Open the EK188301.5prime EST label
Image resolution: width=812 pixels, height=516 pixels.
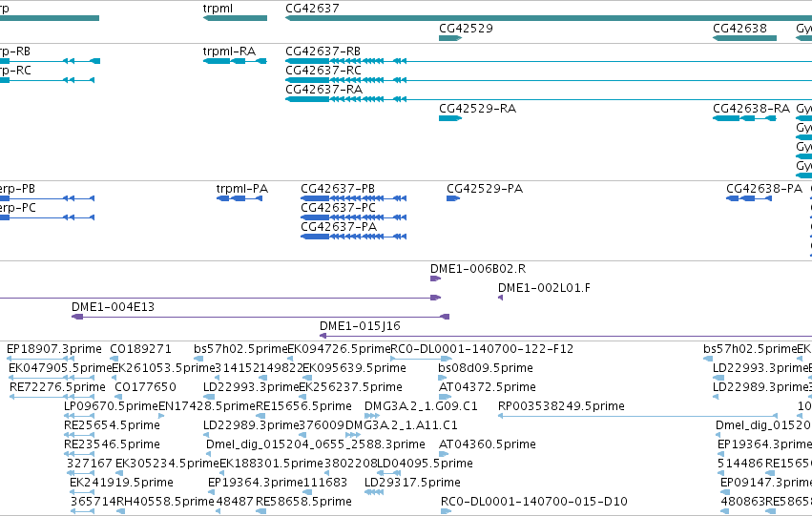coord(271,464)
